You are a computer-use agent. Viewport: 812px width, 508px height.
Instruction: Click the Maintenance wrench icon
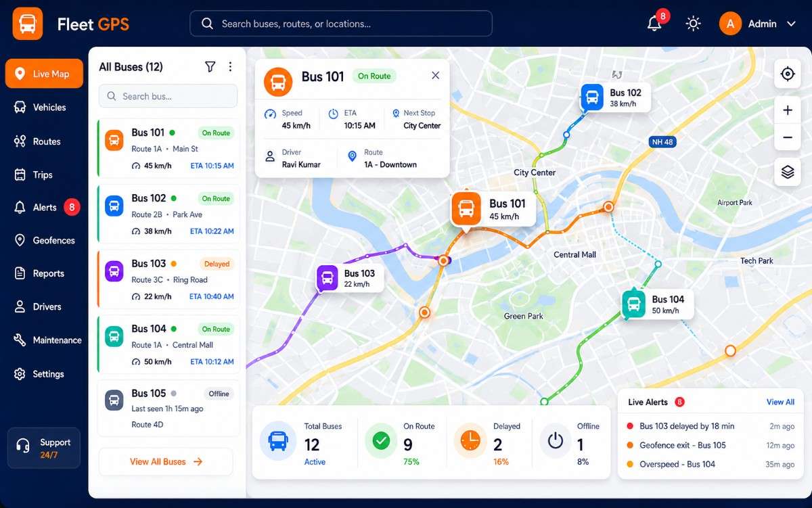(20, 340)
